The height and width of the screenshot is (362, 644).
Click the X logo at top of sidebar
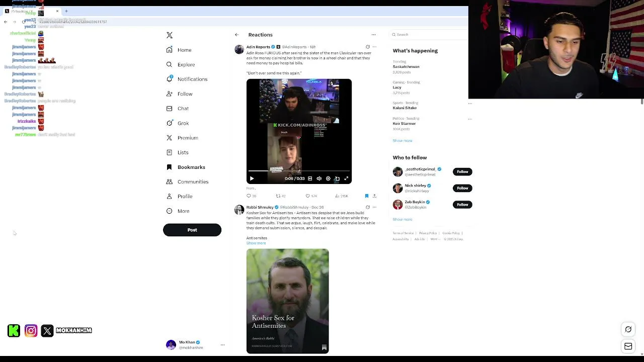pos(170,35)
